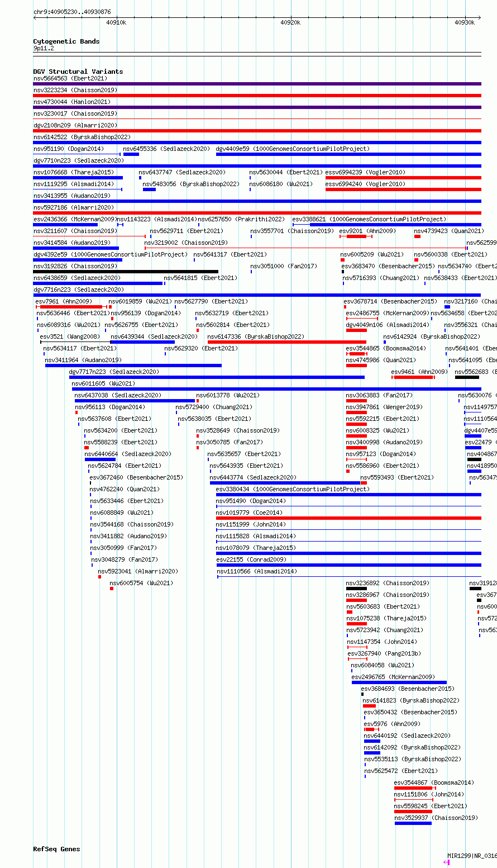Click nsv5923041 (Almarri2020) label
The height and width of the screenshot is (868, 497).
(x=138, y=571)
